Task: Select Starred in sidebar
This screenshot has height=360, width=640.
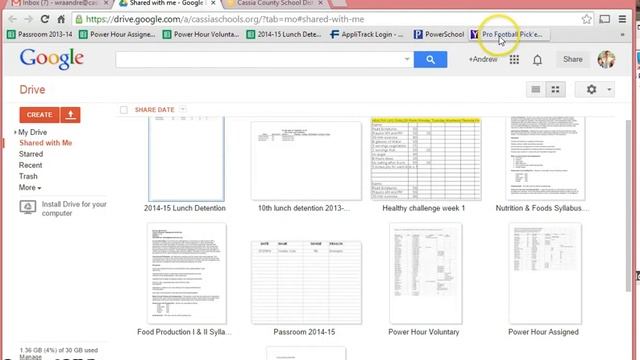Action: [x=31, y=154]
